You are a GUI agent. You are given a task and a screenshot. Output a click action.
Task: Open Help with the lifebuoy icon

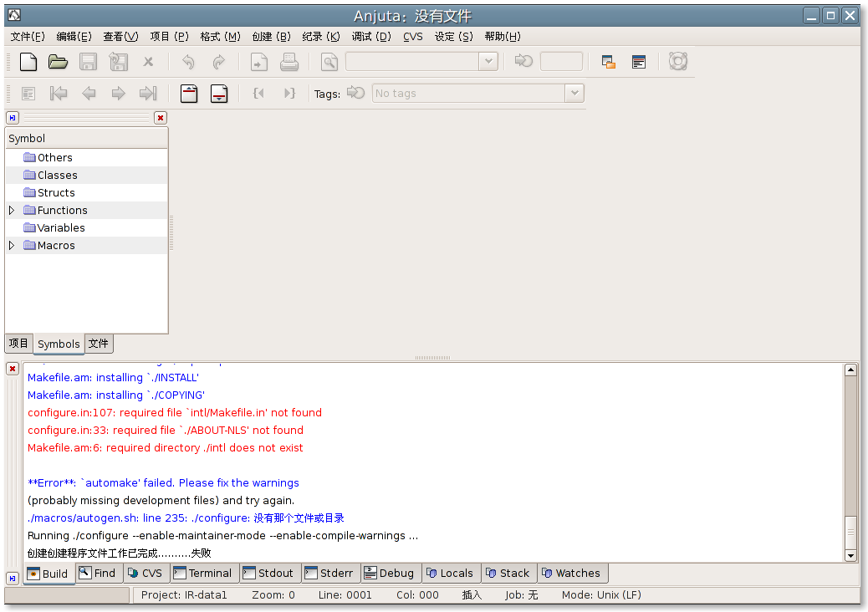[678, 61]
